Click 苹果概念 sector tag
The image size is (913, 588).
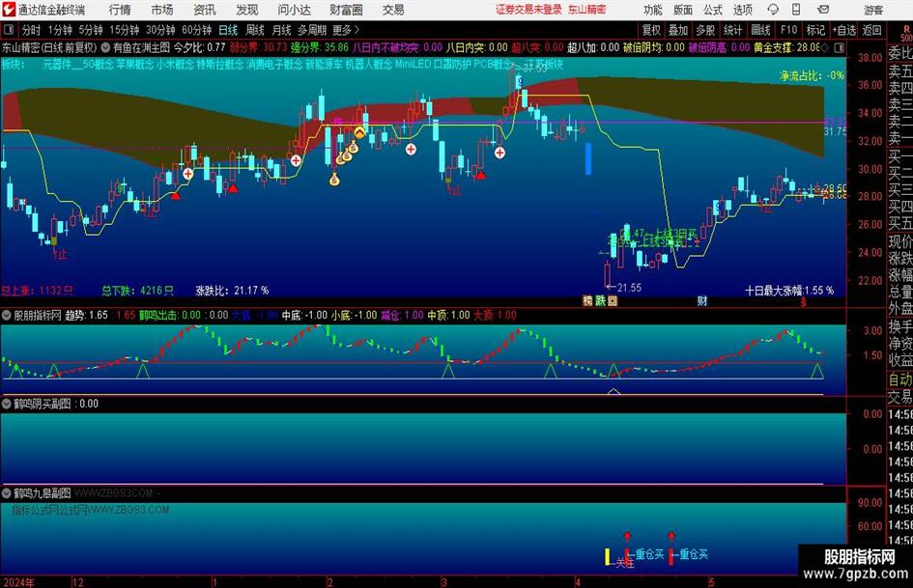click(135, 64)
